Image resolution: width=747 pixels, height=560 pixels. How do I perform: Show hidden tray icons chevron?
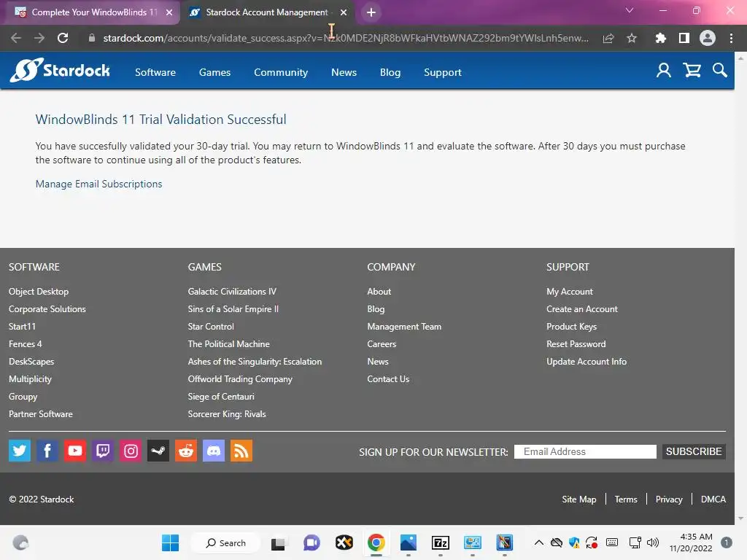pos(539,542)
